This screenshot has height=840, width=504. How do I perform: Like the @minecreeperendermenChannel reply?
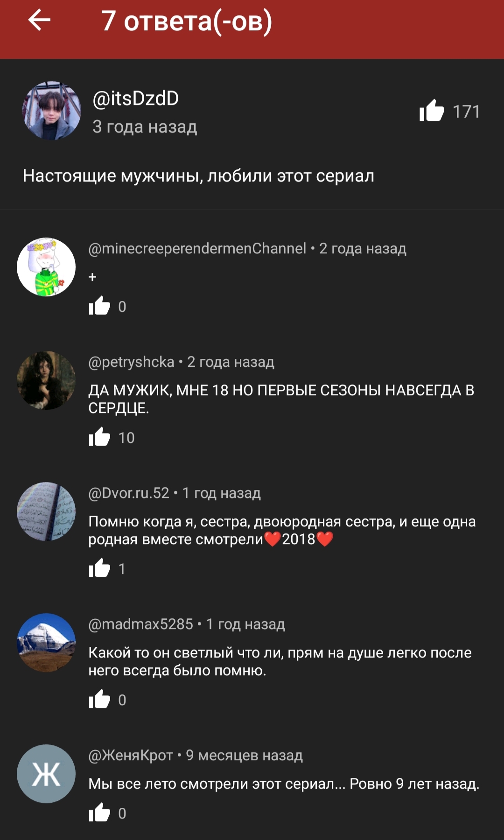[99, 306]
